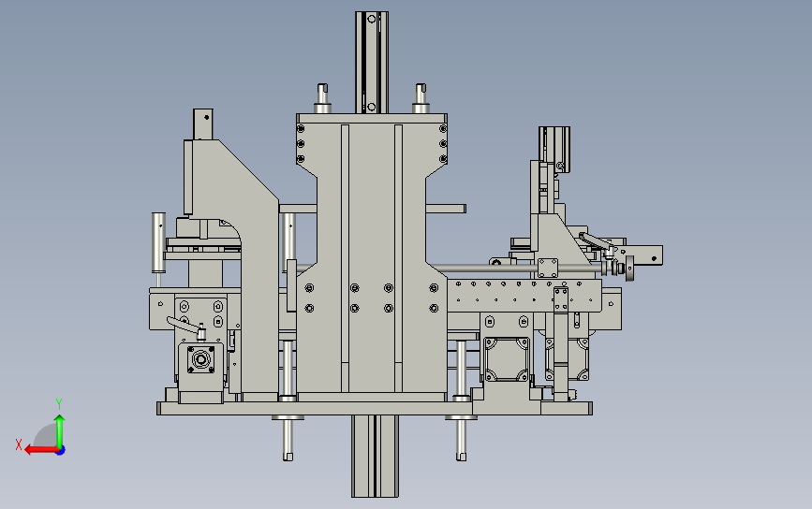Select the left guide shaft protruding below the base

(x=288, y=438)
